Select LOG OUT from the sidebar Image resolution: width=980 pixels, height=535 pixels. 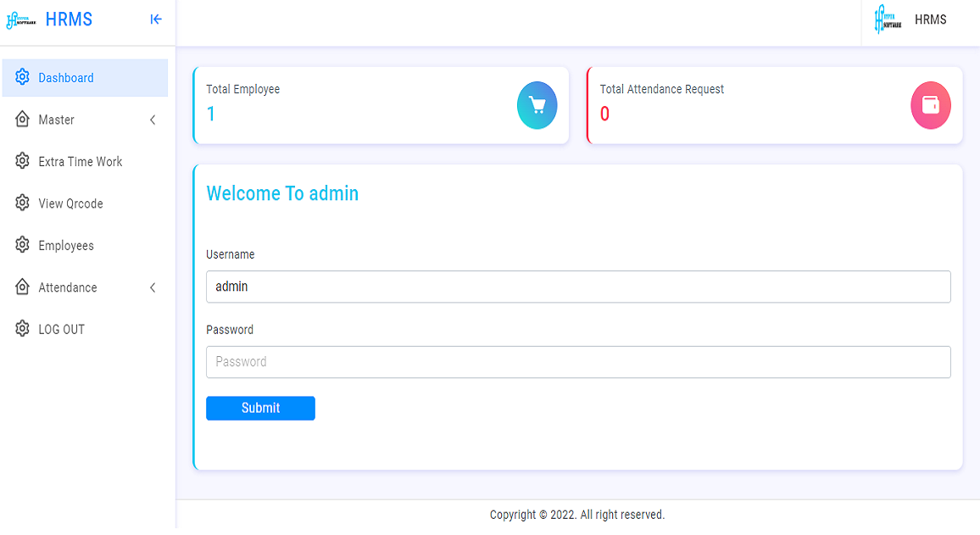point(61,330)
